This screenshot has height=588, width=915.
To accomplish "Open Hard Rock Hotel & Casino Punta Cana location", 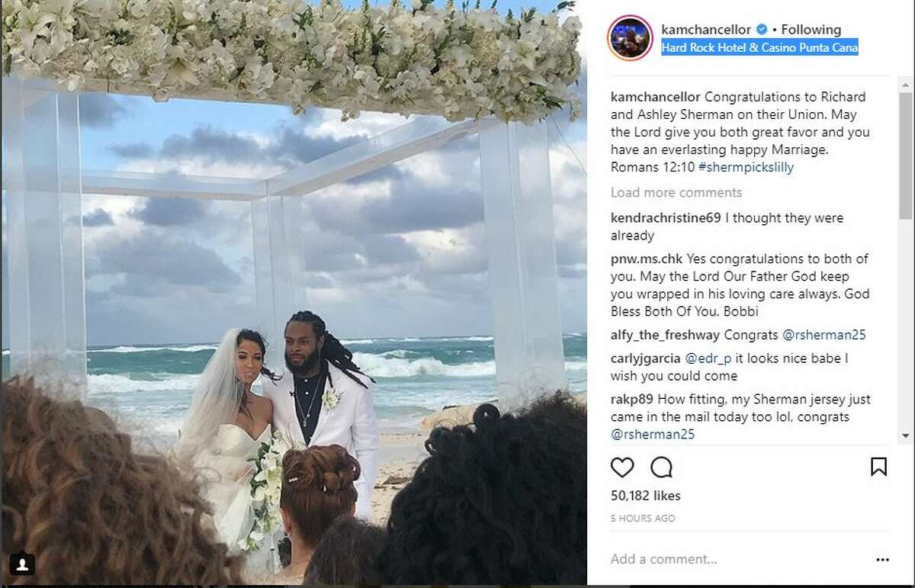I will point(759,48).
